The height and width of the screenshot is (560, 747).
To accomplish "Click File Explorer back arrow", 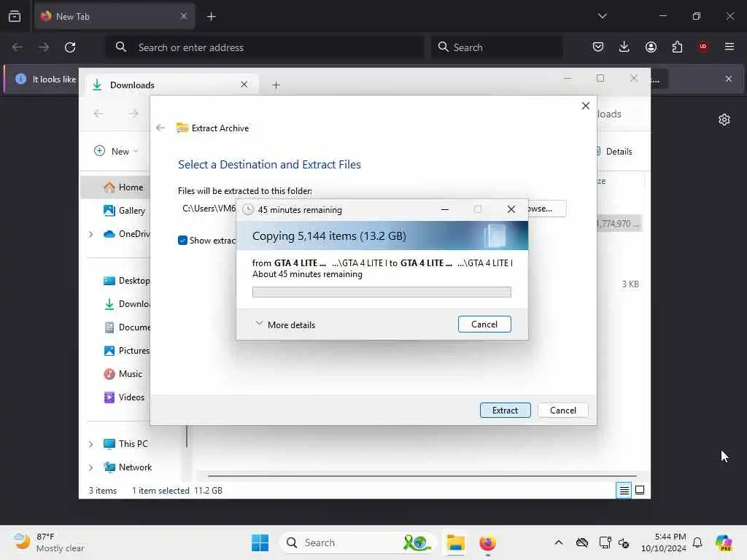I will coord(98,113).
